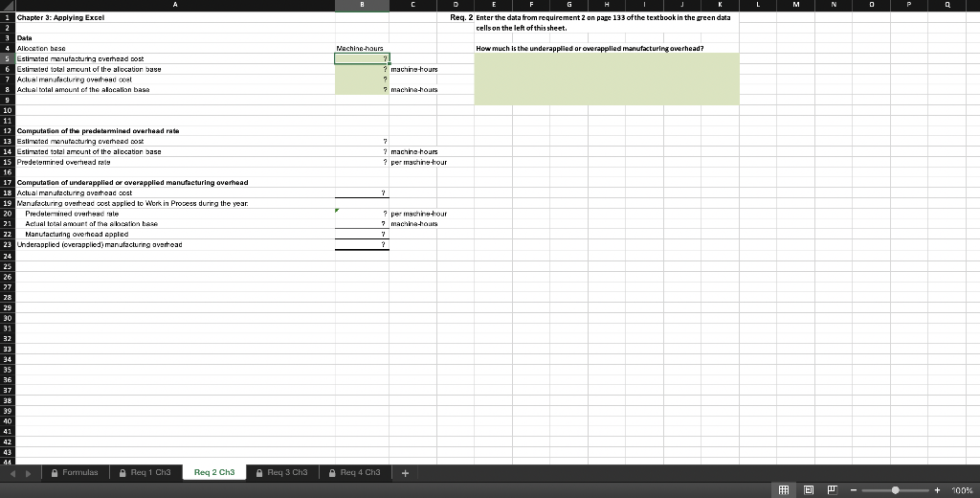Zoom in with the plus button
The height and width of the screenshot is (498, 980).
(938, 490)
